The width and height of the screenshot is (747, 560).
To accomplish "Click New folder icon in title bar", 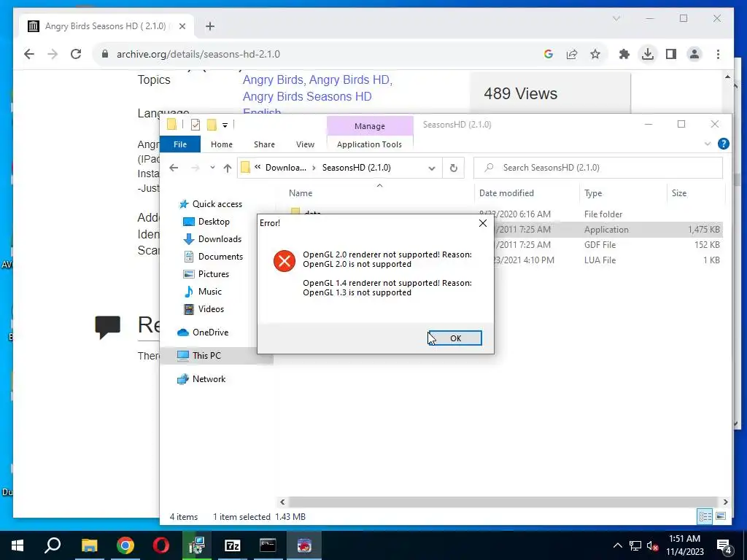I will pyautogui.click(x=212, y=125).
